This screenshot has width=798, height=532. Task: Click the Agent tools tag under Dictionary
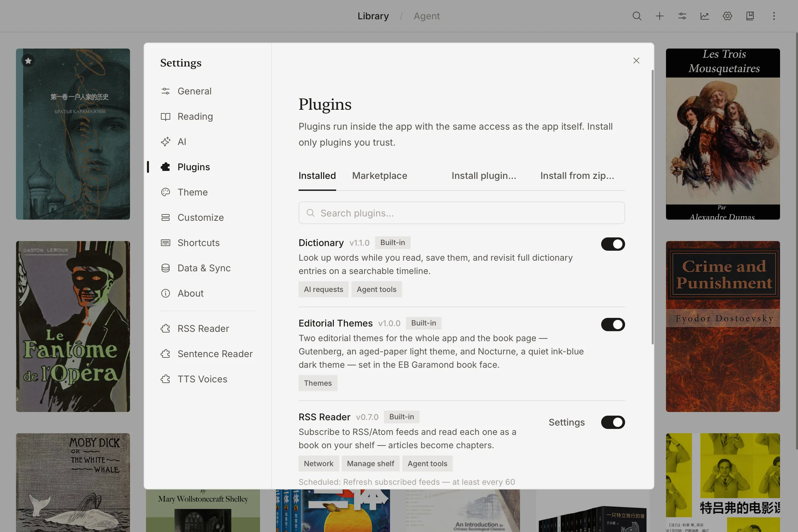coord(376,289)
